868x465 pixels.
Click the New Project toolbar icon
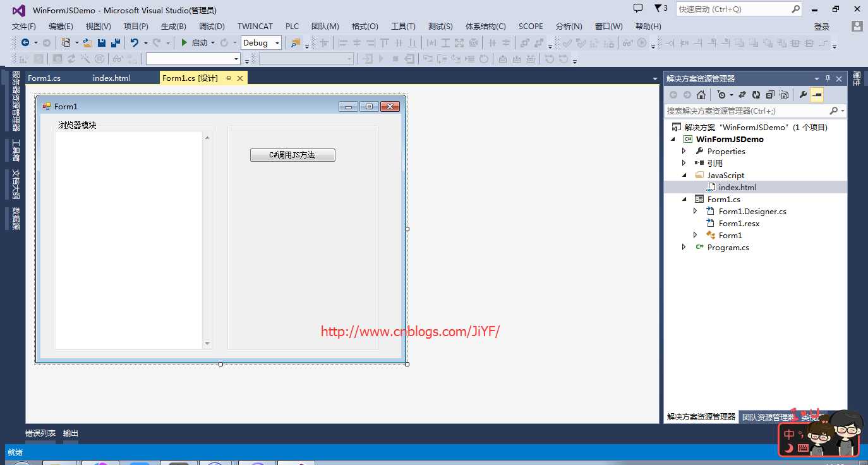(66, 43)
